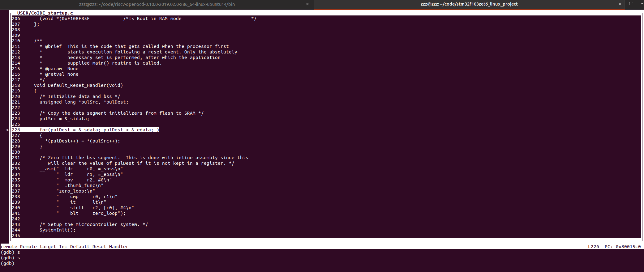
Task: Click the Default_Reset_Handler function declaration line
Action: click(x=79, y=85)
